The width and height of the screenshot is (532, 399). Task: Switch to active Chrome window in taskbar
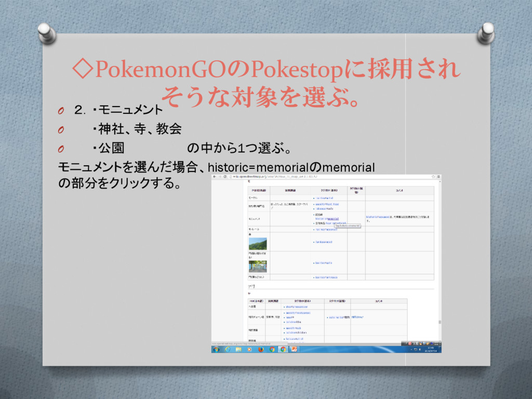[283, 349]
